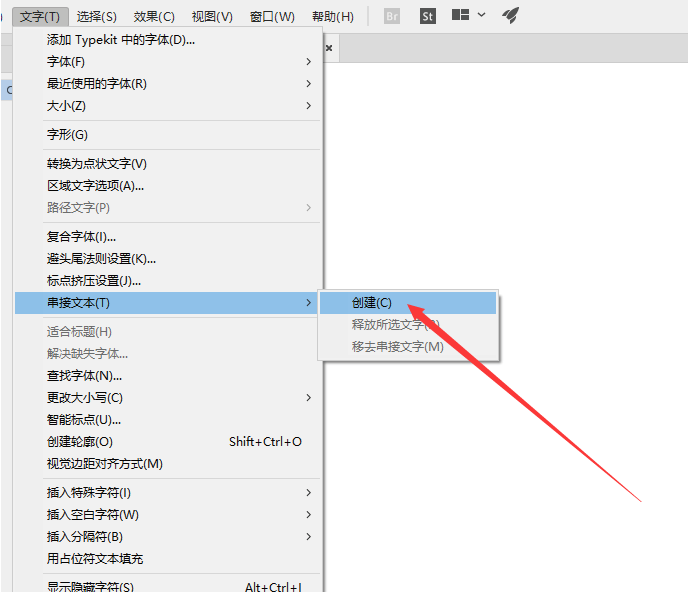Choose 查找字体(N)... entry
689x594 pixels.
click(x=168, y=376)
